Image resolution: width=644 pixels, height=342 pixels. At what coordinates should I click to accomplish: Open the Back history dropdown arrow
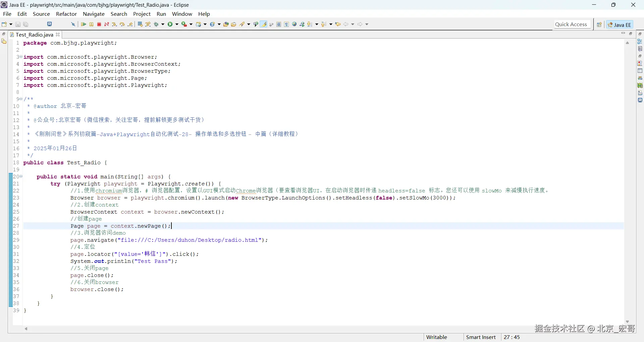click(x=353, y=24)
